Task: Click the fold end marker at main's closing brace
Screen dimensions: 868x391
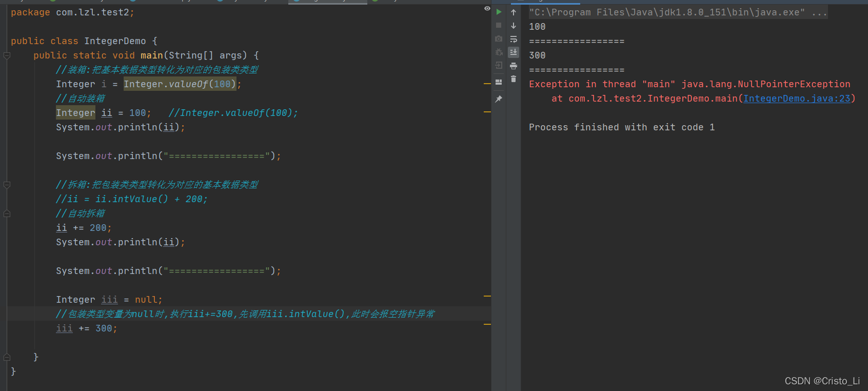Action: pos(7,357)
